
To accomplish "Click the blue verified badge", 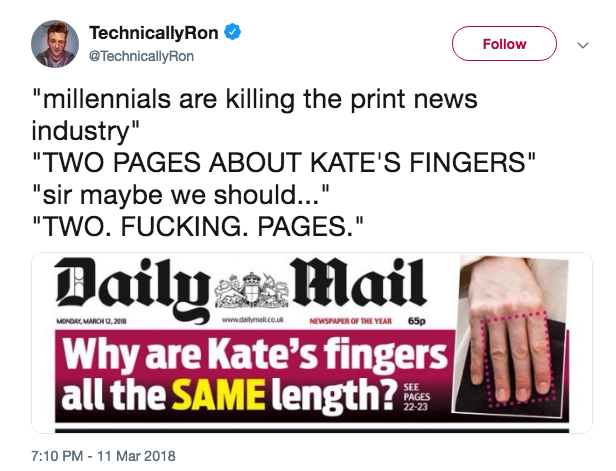I will (231, 34).
